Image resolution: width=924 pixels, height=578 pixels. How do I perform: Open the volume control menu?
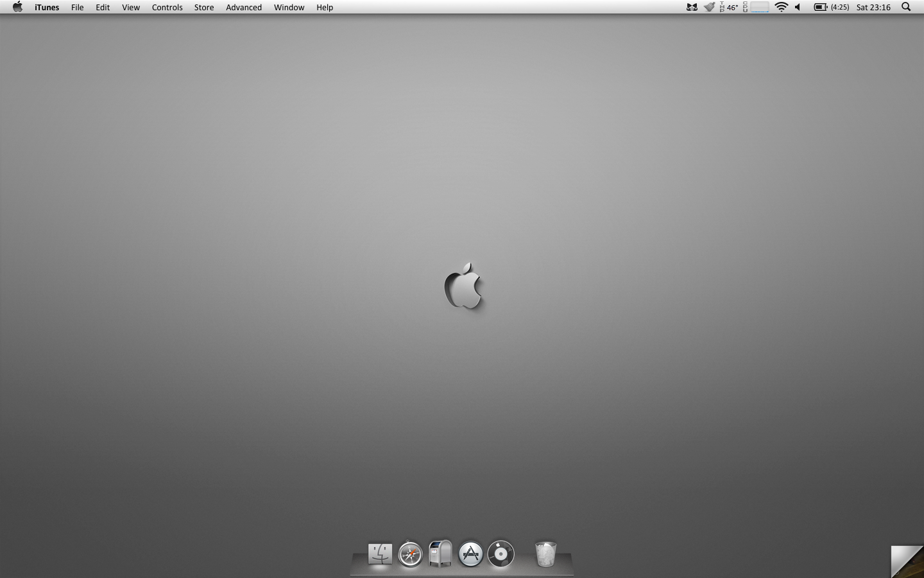798,7
